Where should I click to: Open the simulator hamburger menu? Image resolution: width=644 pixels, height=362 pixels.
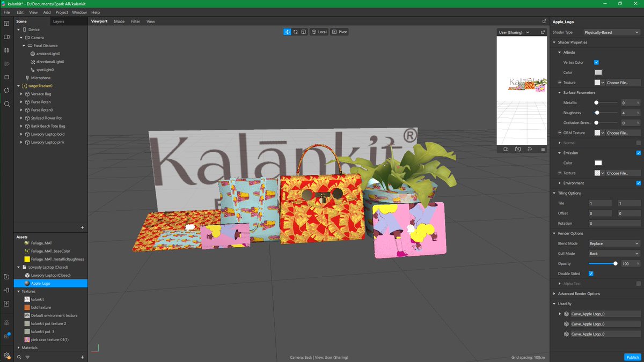[x=543, y=149]
